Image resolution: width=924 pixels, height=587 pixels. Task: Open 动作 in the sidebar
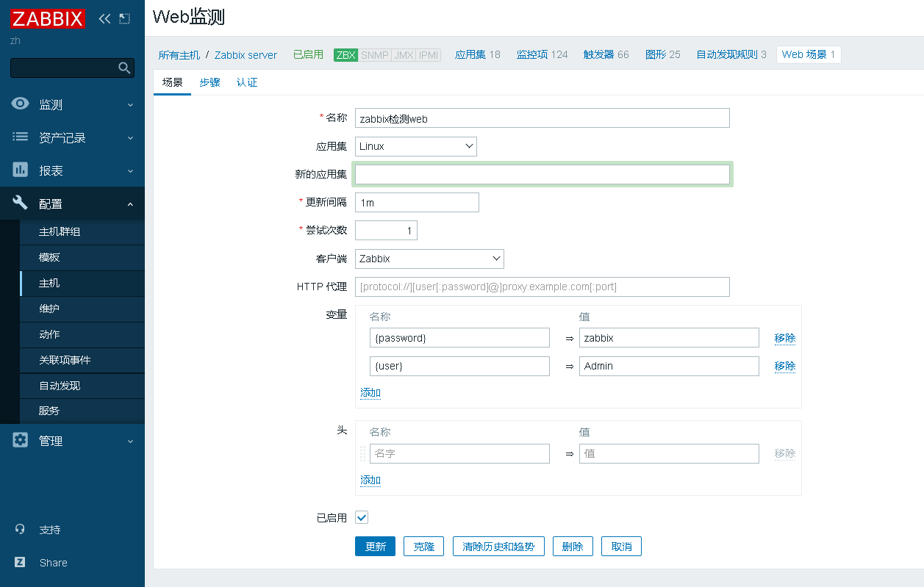pos(82,335)
